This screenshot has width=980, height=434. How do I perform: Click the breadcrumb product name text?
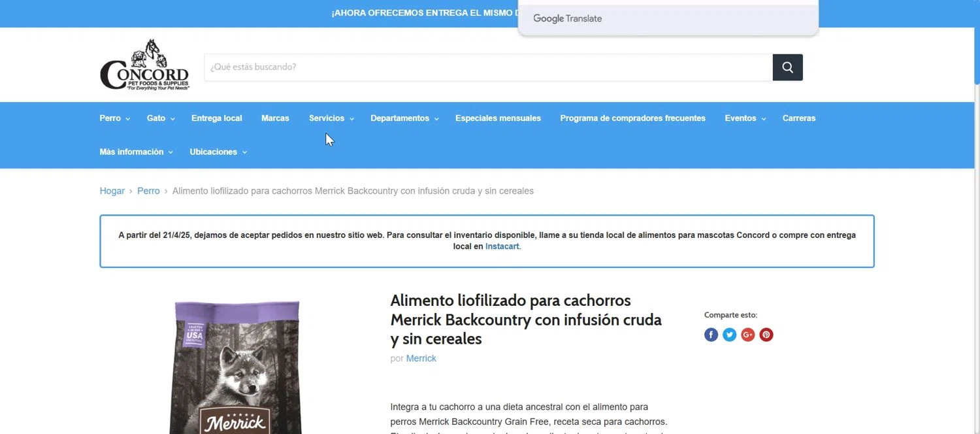pos(353,191)
